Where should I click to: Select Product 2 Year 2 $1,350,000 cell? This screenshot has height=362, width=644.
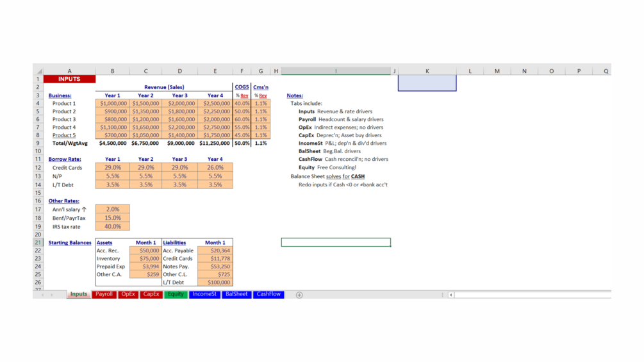pyautogui.click(x=146, y=111)
